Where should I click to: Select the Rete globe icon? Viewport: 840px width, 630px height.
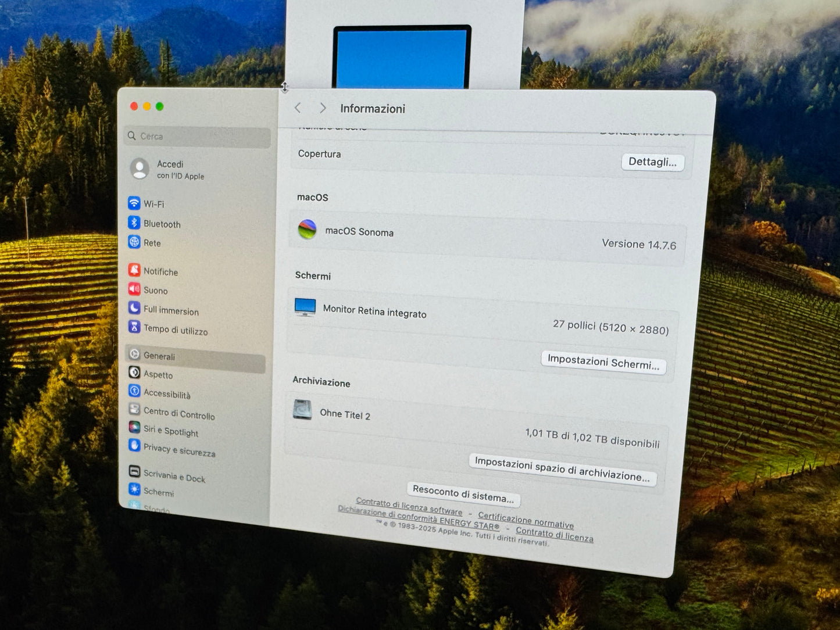[x=134, y=242]
